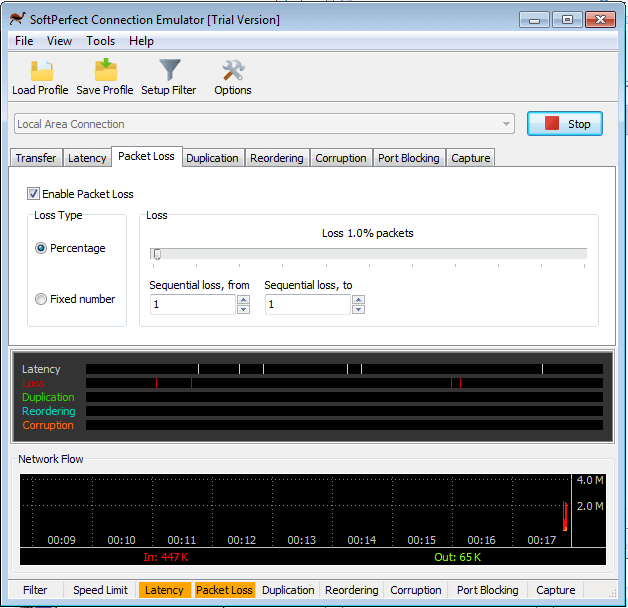The width and height of the screenshot is (628, 608).
Task: Switch to the Reordering tab
Action: [x=277, y=158]
